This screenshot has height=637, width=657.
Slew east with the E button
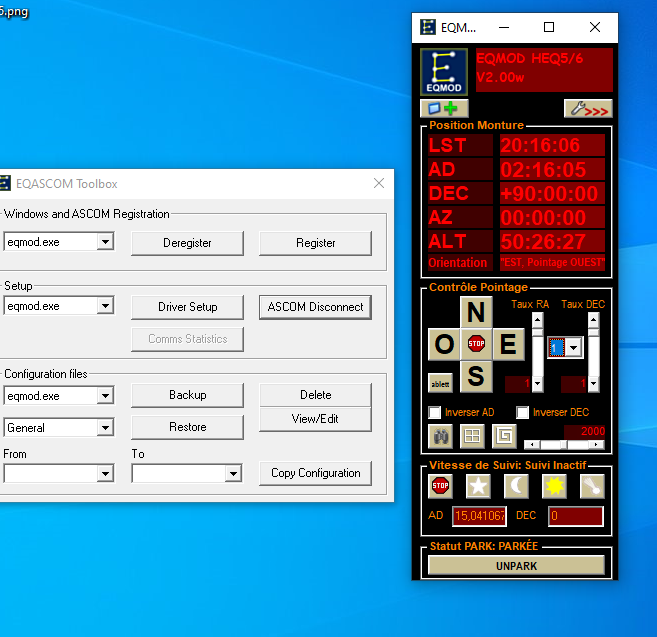[x=508, y=344]
